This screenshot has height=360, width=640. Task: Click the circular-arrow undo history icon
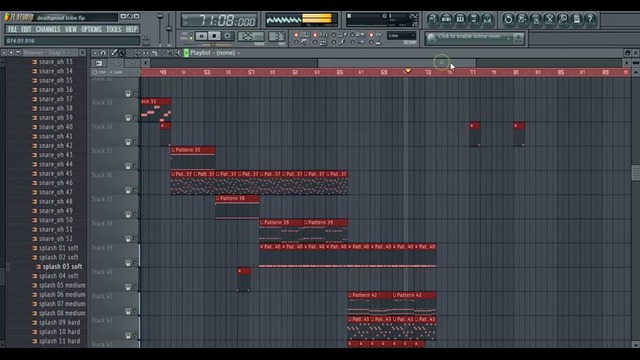(x=508, y=19)
